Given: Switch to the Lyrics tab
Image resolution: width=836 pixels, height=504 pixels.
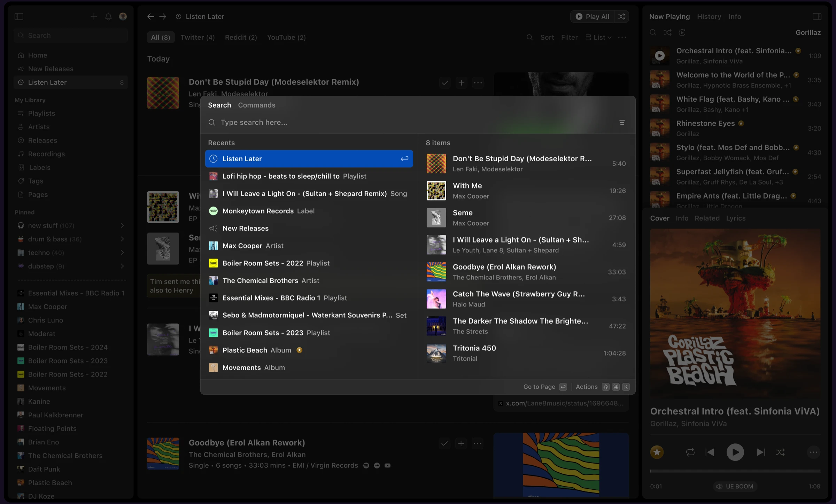Looking at the screenshot, I should (736, 218).
